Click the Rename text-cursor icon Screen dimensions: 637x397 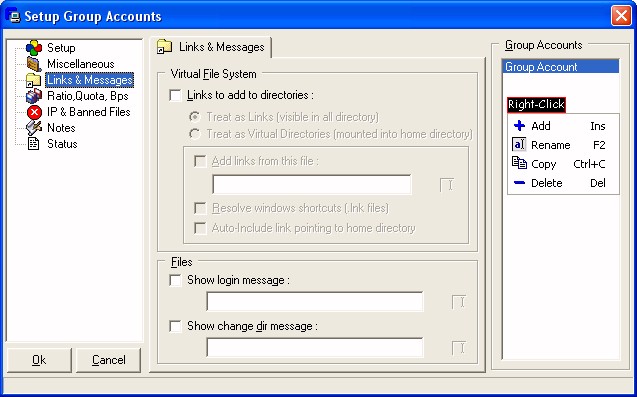click(x=519, y=145)
